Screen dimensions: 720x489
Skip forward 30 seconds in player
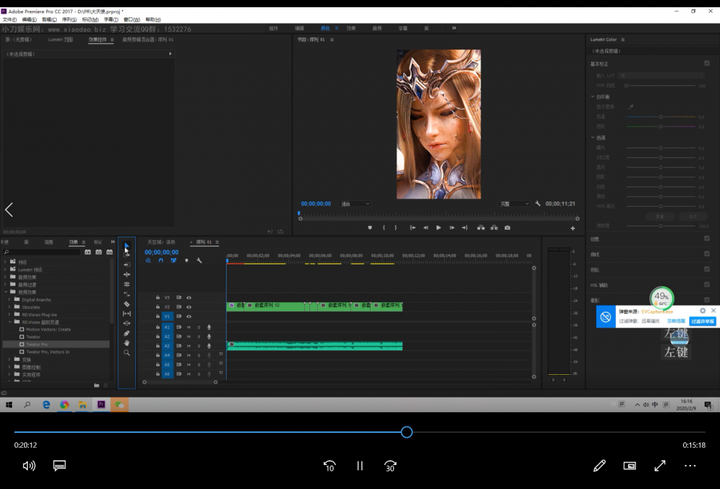point(390,466)
